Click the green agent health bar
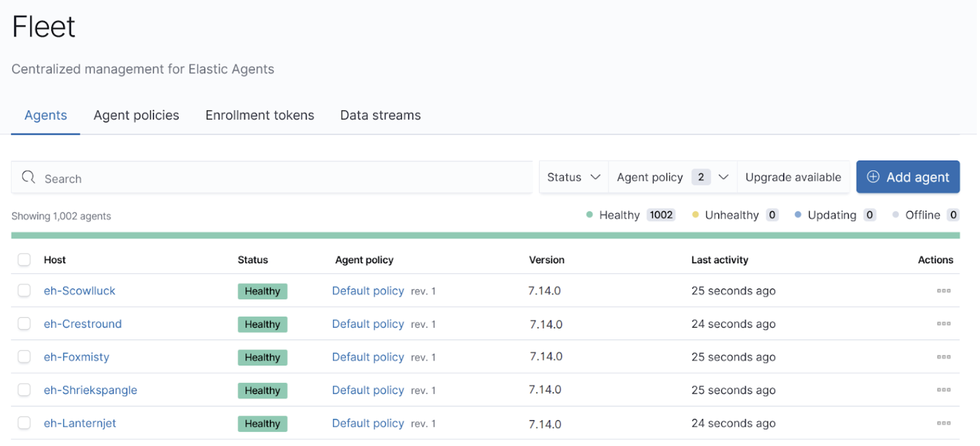 click(x=485, y=236)
